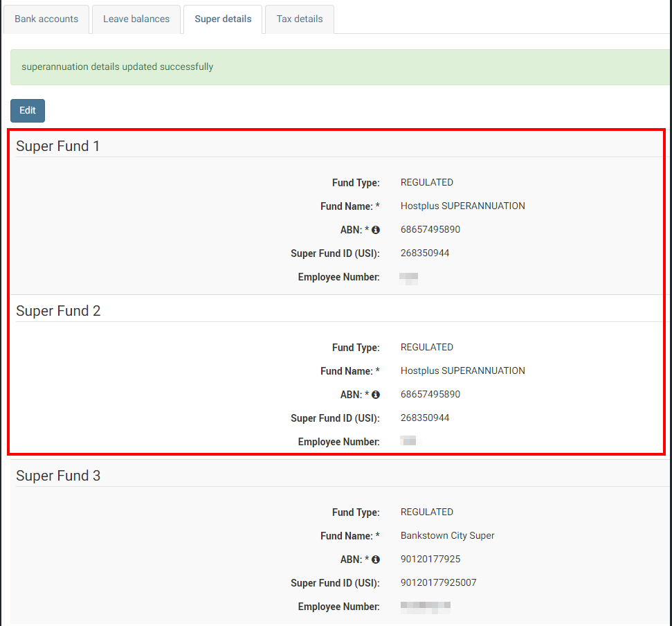Click the success message 'superannuation details updated successfully'
Viewport: 672px width, 626px height.
(x=118, y=67)
